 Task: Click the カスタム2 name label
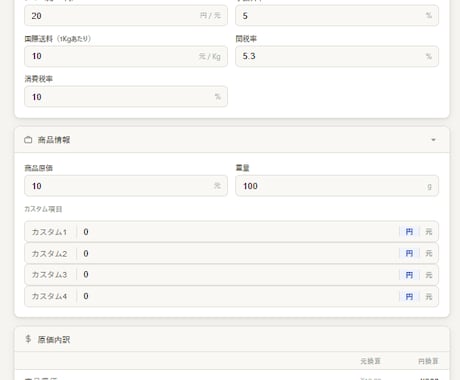pyautogui.click(x=49, y=254)
